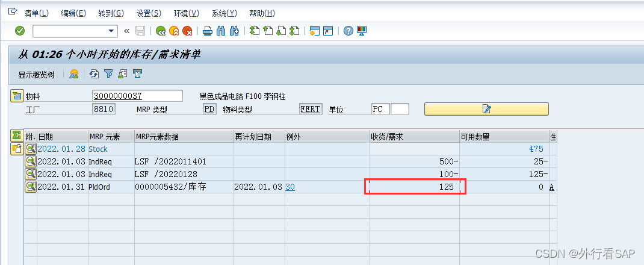Select the 2022.01.28 Stock date cell
The image size is (644, 265).
[x=63, y=149]
